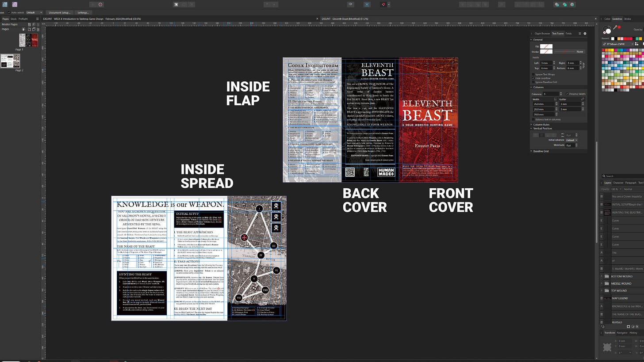Select the MIDDLE WOUND layer
The image size is (644, 362).
pos(621,283)
